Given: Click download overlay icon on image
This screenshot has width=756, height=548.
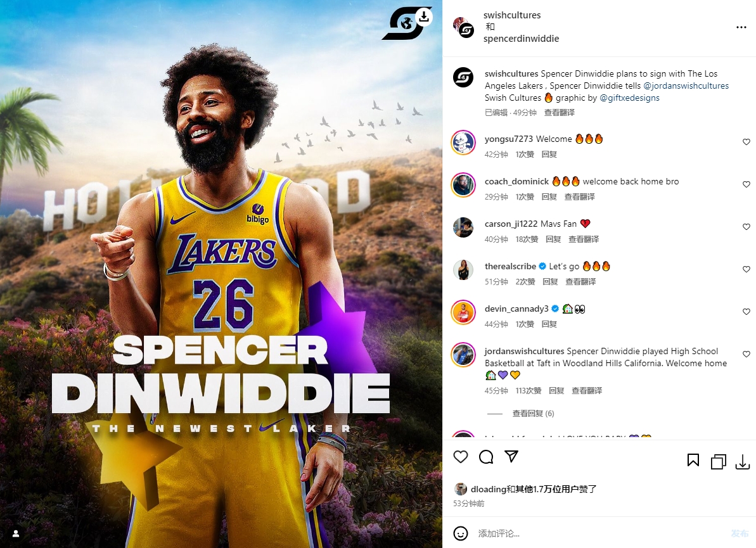Looking at the screenshot, I should coord(423,16).
